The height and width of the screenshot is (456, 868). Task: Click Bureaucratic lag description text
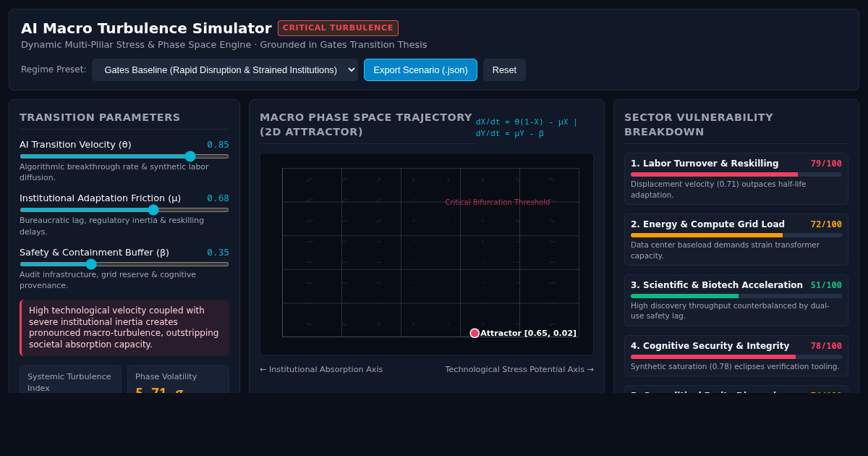(111, 226)
